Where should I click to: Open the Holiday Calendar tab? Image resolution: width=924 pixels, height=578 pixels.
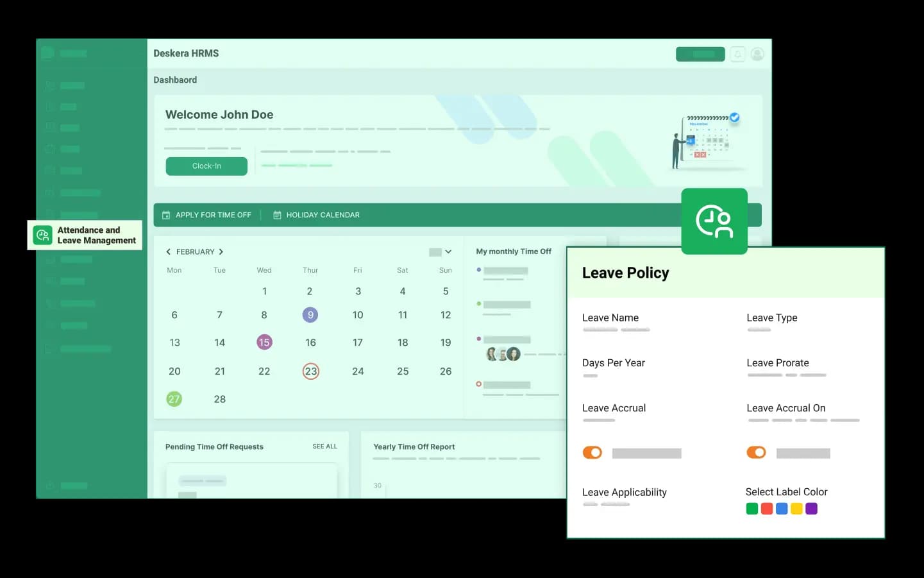(316, 215)
